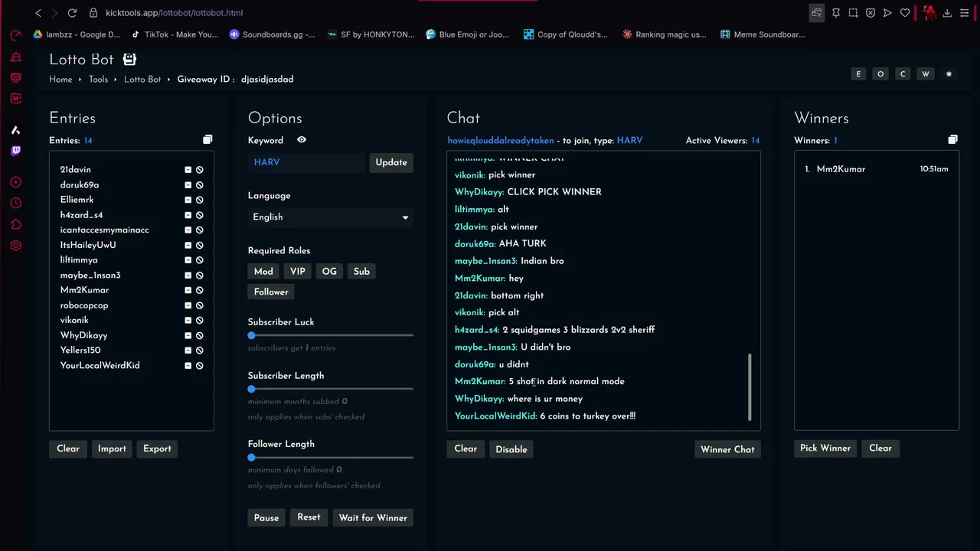Toggle the Follower required role
This screenshot has width=980, height=551.
(x=271, y=292)
